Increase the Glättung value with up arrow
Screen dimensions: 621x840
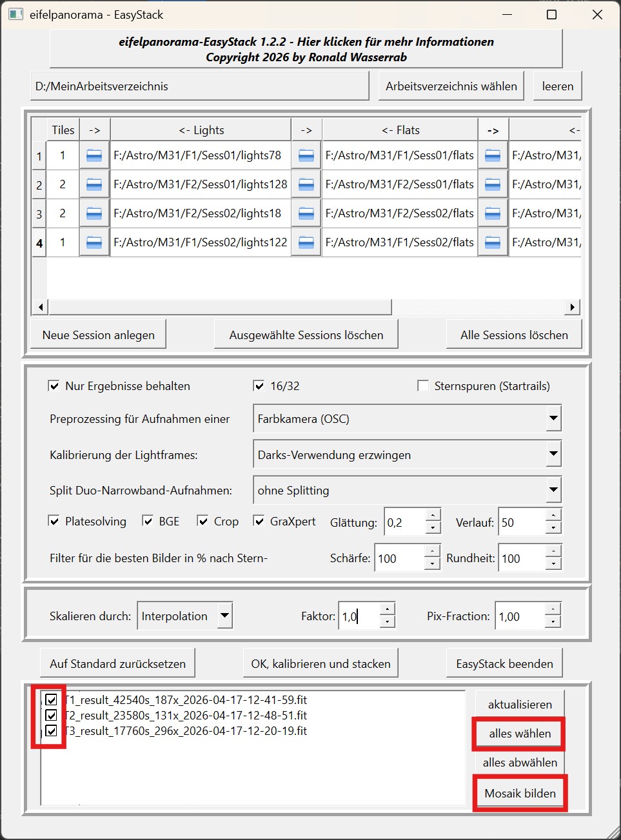(433, 516)
